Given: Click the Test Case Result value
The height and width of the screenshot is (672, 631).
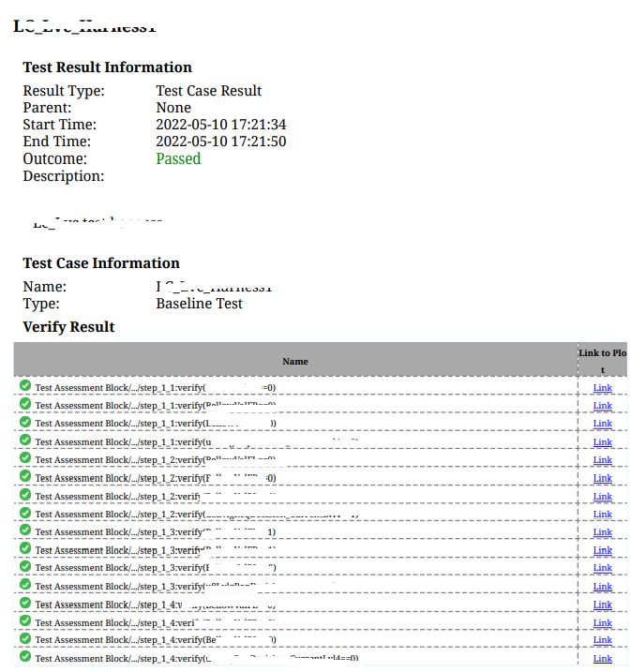Looking at the screenshot, I should click(209, 91).
